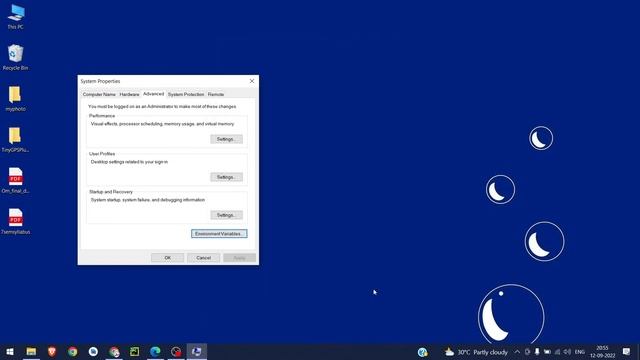Viewport: 640px width, 360px height.
Task: Launch Microsoft Edge from the taskbar
Action: (x=155, y=351)
